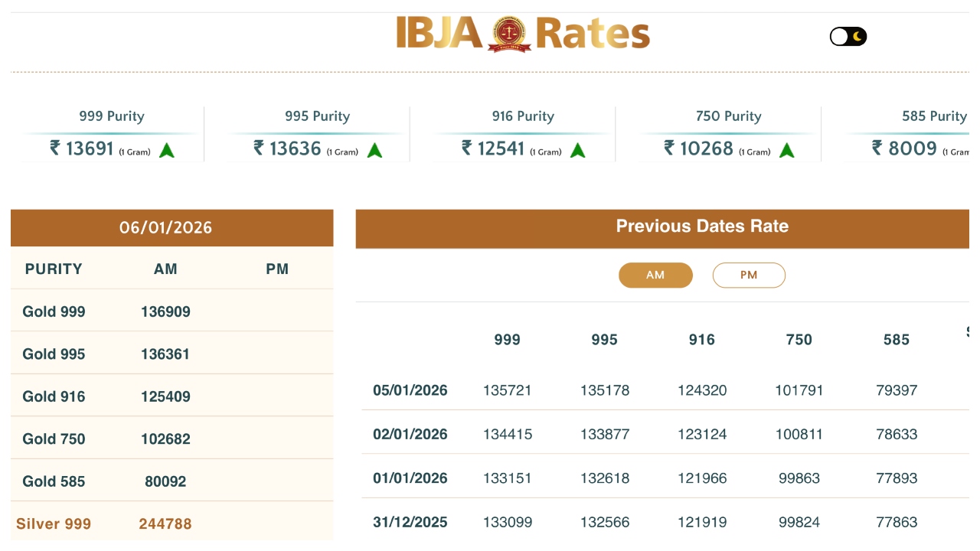Toggle dark mode switch
The height and width of the screenshot is (551, 980).
tap(848, 37)
